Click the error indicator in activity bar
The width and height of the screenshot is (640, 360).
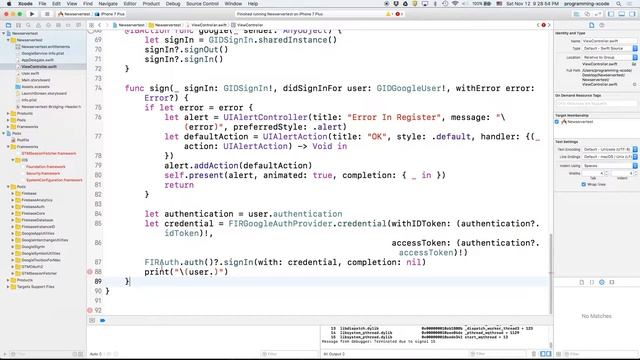[399, 14]
